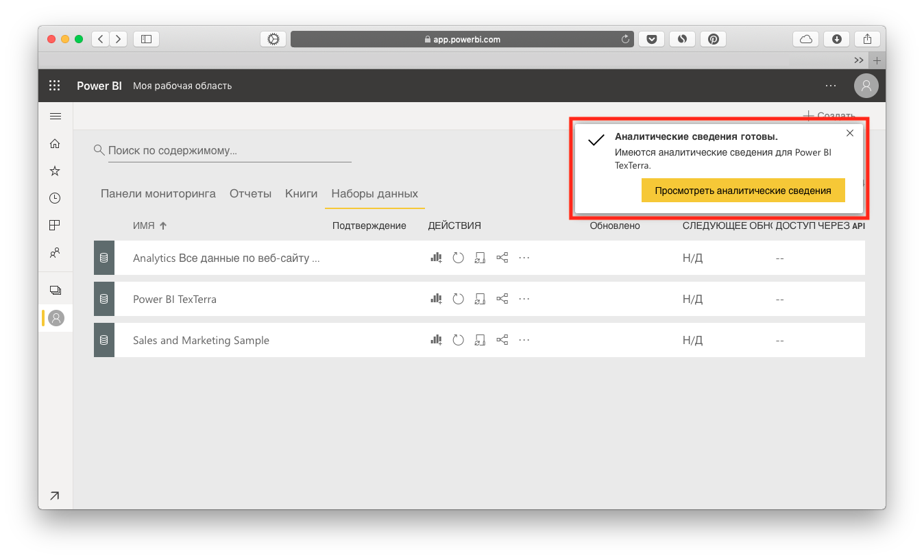The image size is (924, 560).
Task: Click the app.powerbi.com address bar
Action: coord(463,39)
